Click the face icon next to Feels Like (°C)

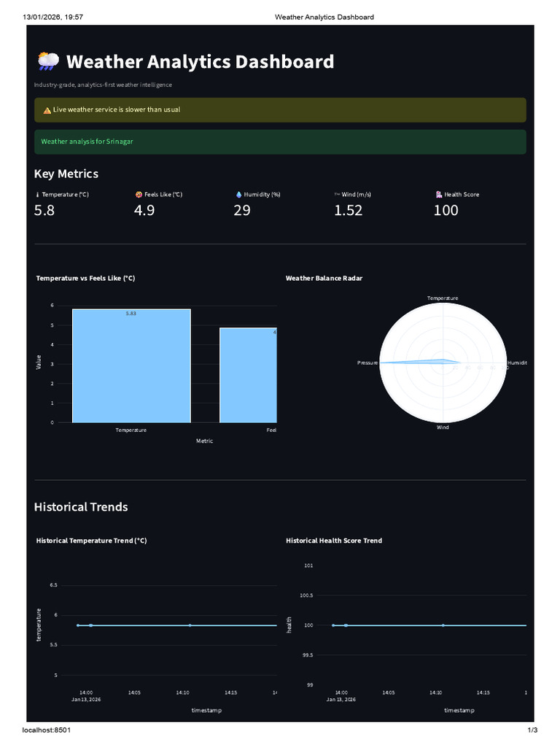[139, 194]
